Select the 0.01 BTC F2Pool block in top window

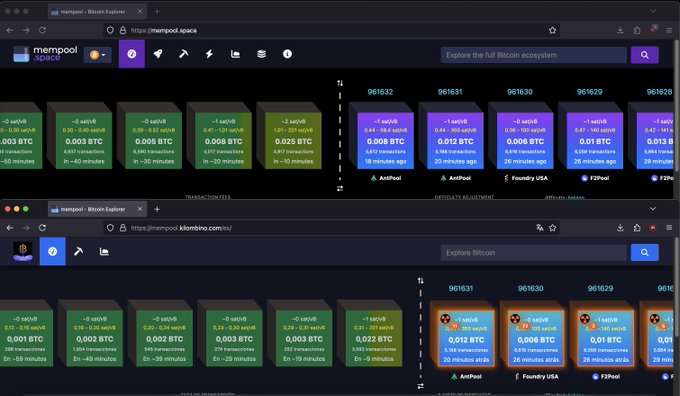coord(595,141)
